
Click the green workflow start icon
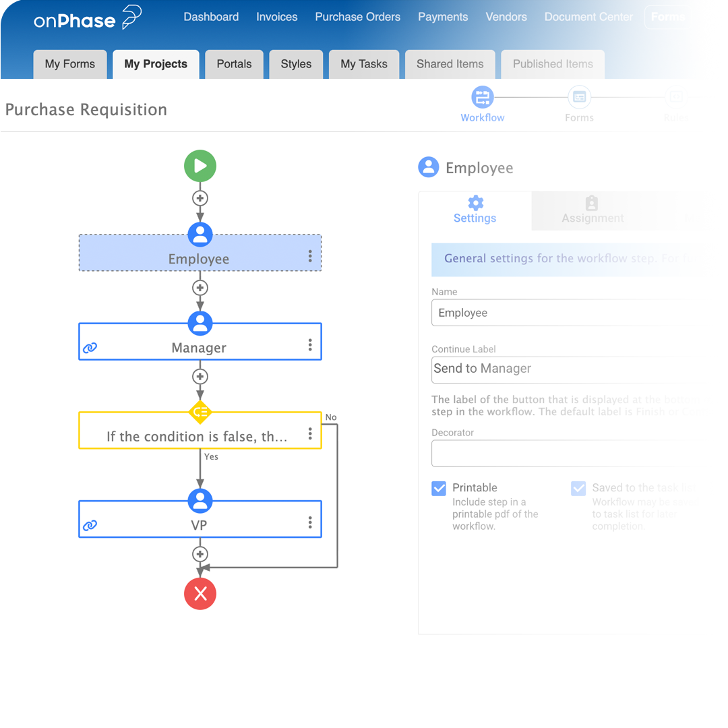pyautogui.click(x=200, y=166)
